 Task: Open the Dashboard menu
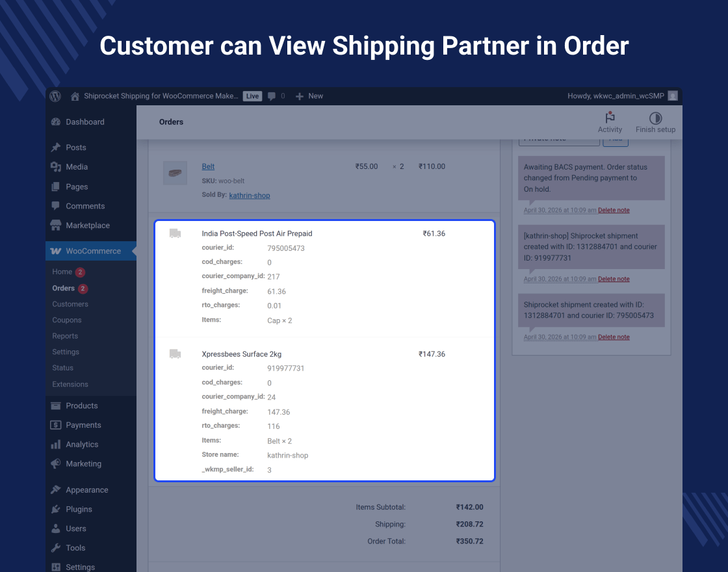tap(85, 122)
